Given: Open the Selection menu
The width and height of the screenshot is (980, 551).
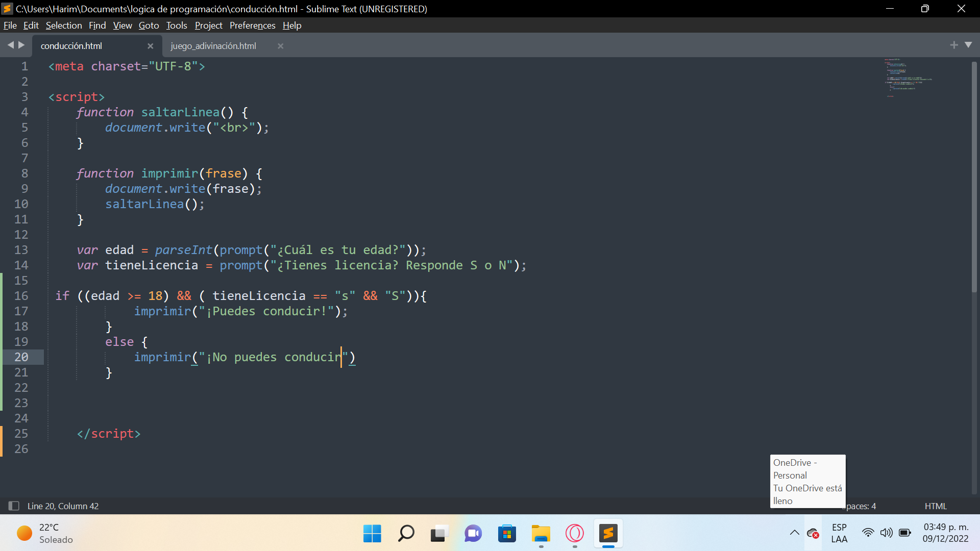Looking at the screenshot, I should (64, 26).
